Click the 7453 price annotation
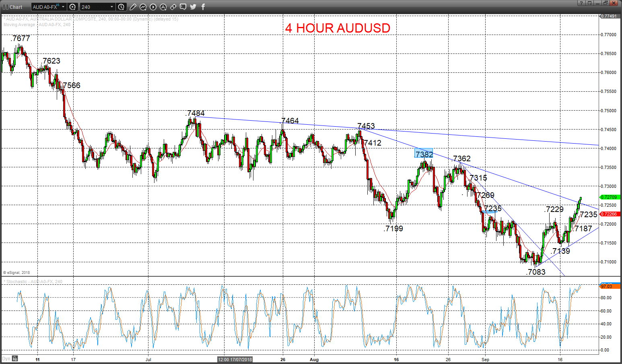This screenshot has width=622, height=364. pos(366,126)
